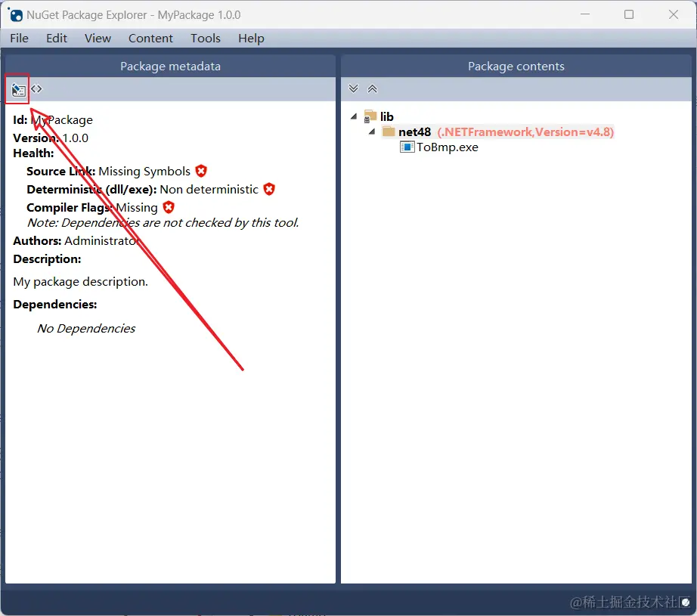This screenshot has height=616, width=697.
Task: Open the Tools menu
Action: click(x=206, y=39)
